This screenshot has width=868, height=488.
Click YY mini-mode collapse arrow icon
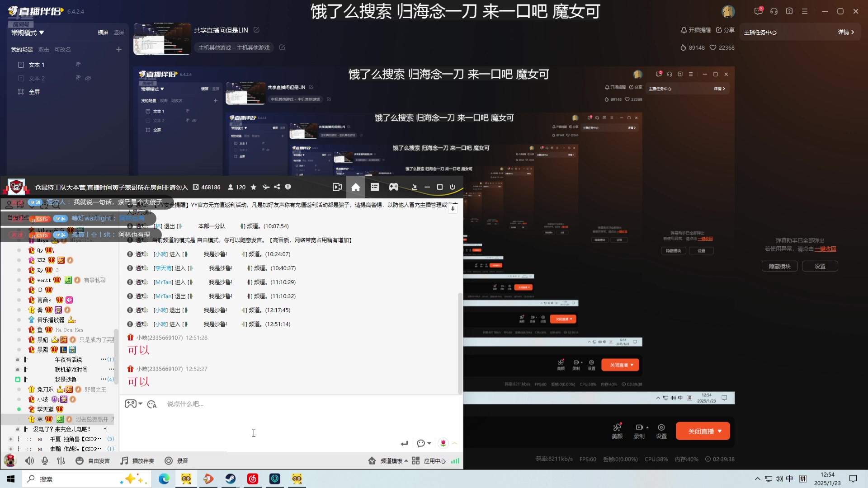415,187
